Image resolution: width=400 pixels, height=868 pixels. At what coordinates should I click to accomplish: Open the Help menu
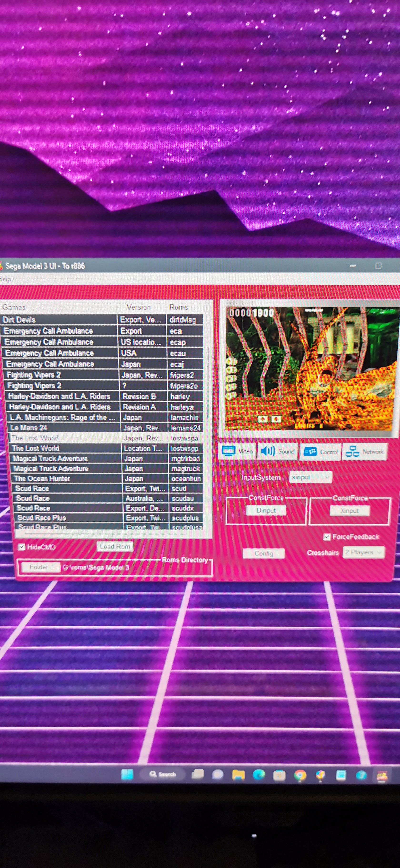click(x=5, y=279)
